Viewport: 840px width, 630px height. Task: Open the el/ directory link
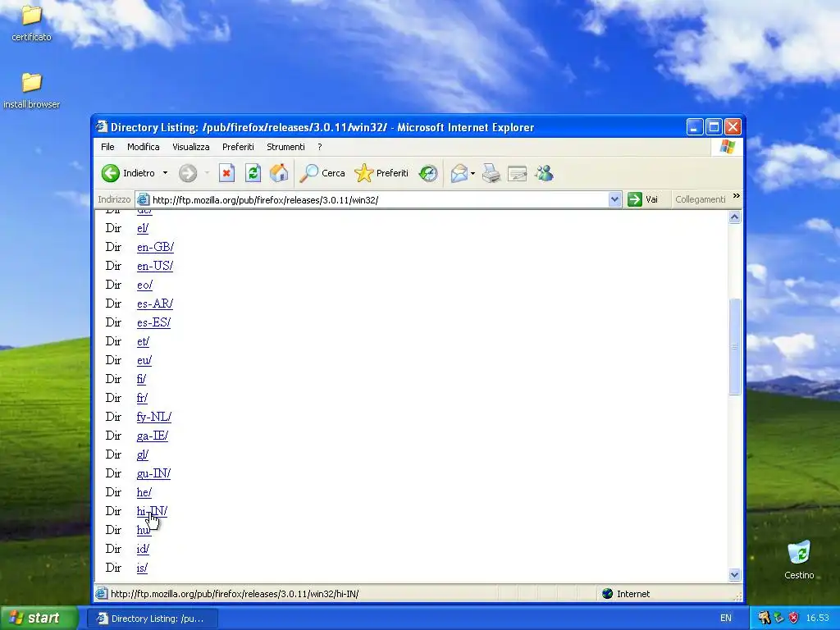coord(143,228)
